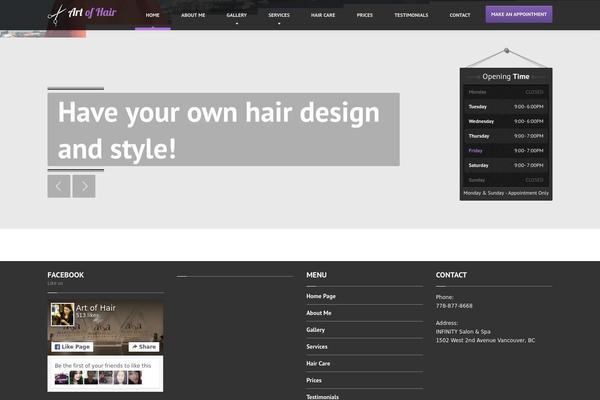Image resolution: width=600 pixels, height=400 pixels.
Task: Select Hair Care in navigation bar
Action: click(322, 15)
